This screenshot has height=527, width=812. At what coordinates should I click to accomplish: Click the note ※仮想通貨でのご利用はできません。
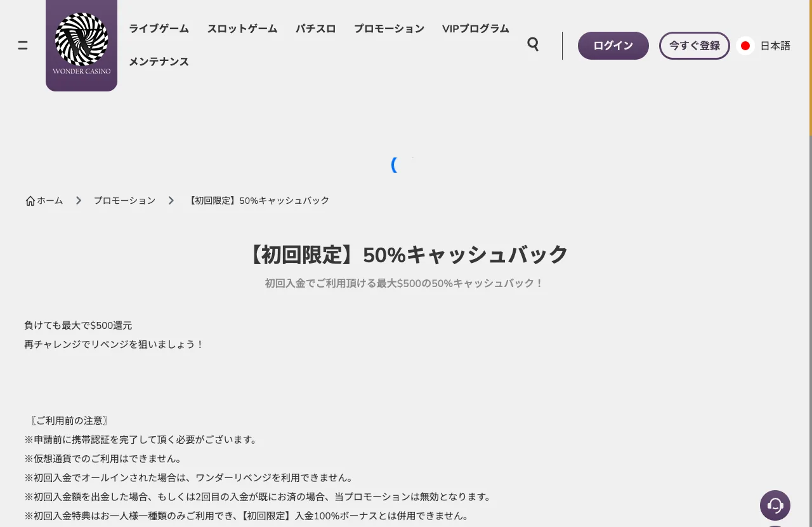[104, 458]
